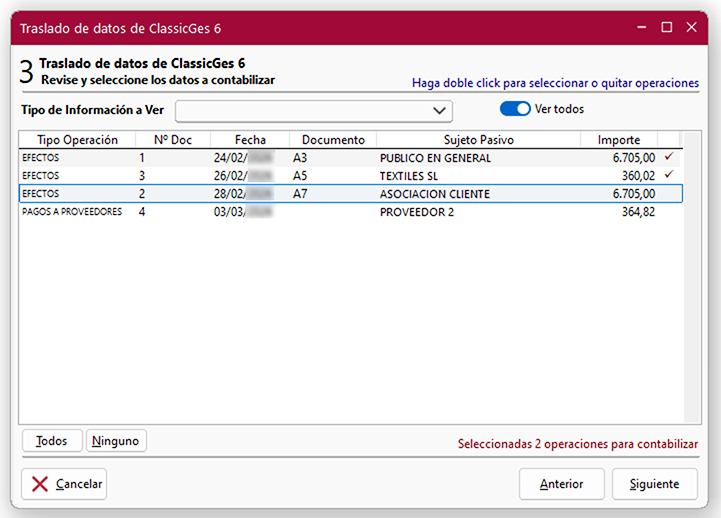Viewport: 721px width, 518px height.
Task: Click the red X icon on Cancelar
Action: point(40,484)
